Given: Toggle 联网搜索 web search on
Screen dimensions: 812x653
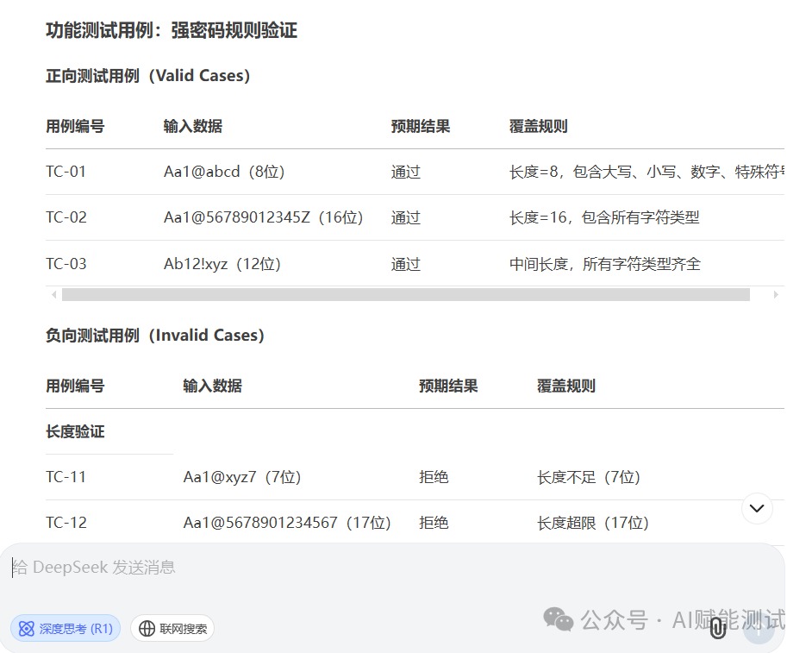Looking at the screenshot, I should click(x=172, y=628).
